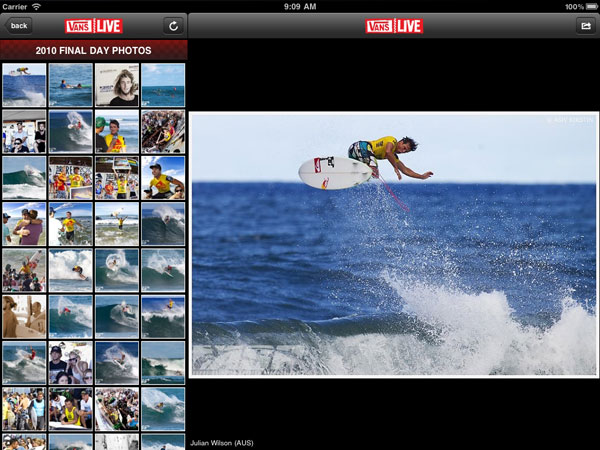Tap the battery icon in the status bar

(x=586, y=6)
